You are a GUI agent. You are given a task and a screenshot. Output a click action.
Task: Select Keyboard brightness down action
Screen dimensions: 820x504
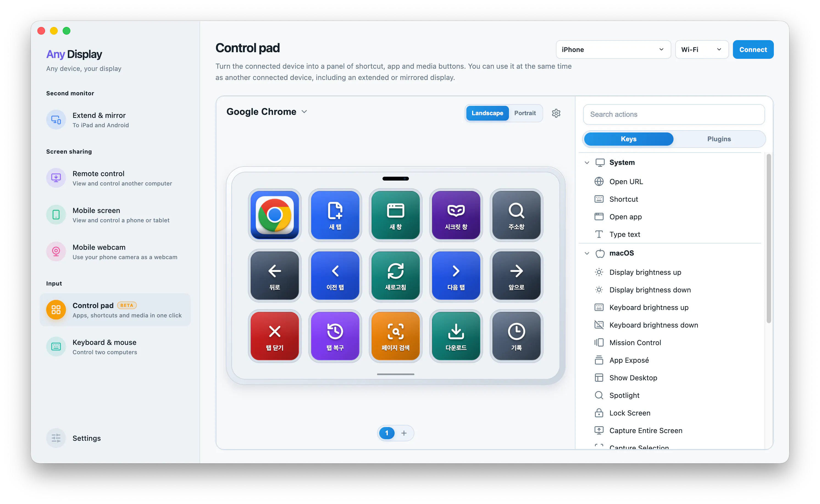tap(670, 325)
